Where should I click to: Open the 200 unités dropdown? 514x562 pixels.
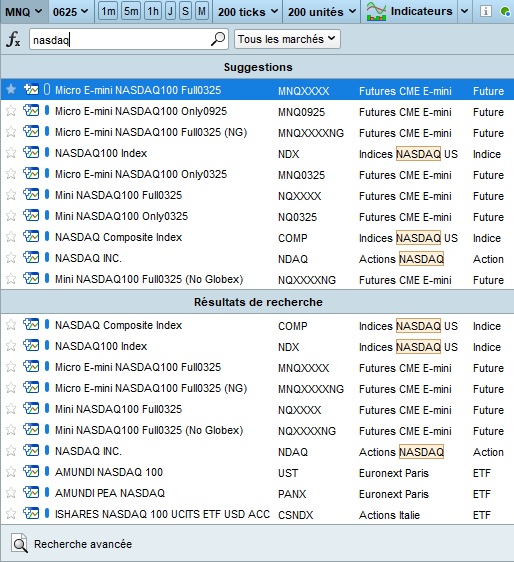point(322,12)
